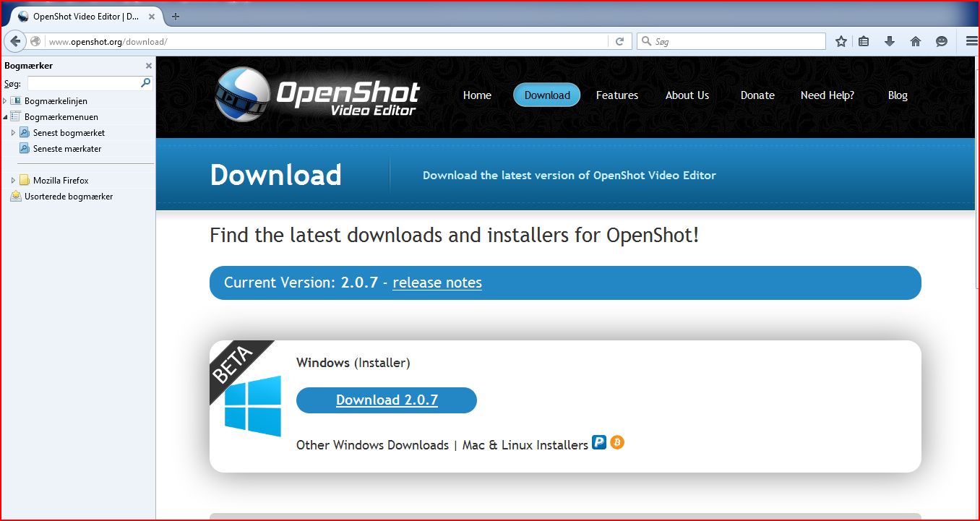This screenshot has width=980, height=521.
Task: Open the release notes link
Action: tap(437, 283)
